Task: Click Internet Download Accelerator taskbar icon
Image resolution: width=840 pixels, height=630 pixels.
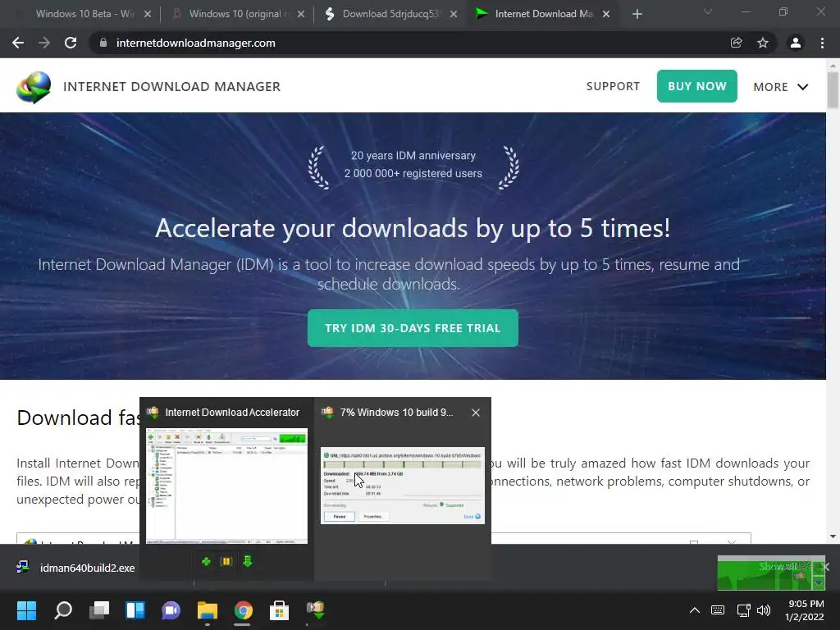Action: pyautogui.click(x=316, y=610)
